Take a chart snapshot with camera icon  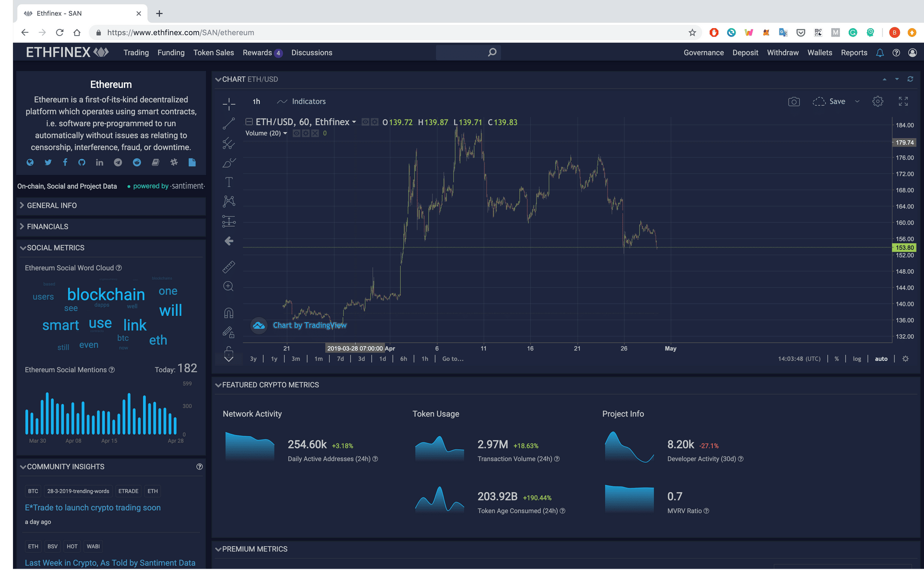click(x=794, y=102)
